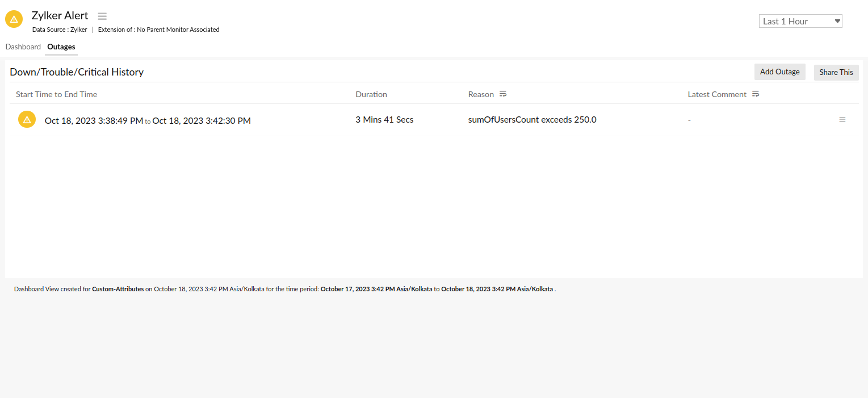Image resolution: width=868 pixels, height=398 pixels.
Task: Click the Zylker Alert warning status icon
Action: click(x=14, y=19)
